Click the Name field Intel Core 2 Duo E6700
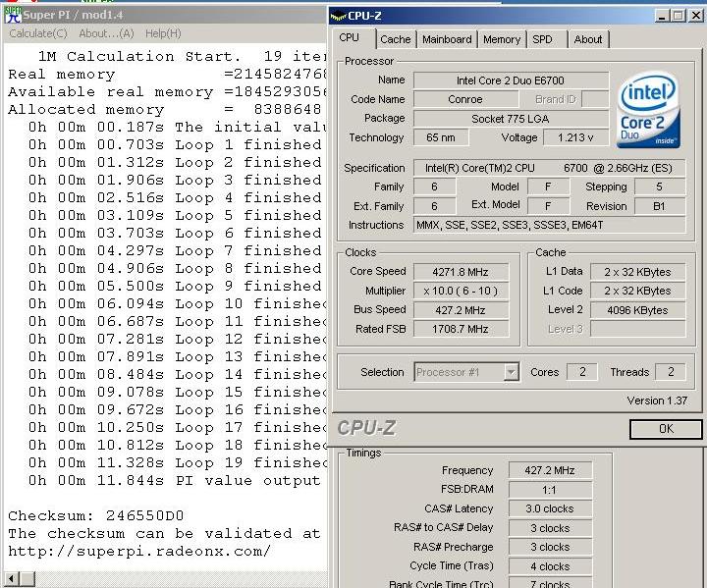This screenshot has height=588, width=707. tap(511, 80)
